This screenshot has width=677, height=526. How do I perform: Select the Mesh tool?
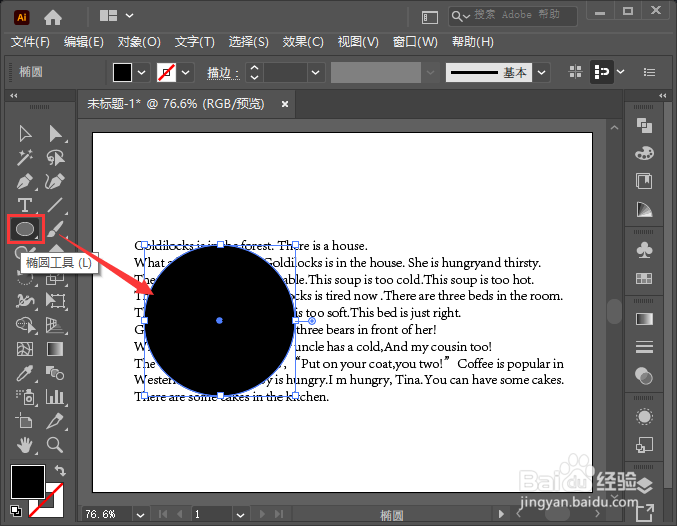pos(25,349)
